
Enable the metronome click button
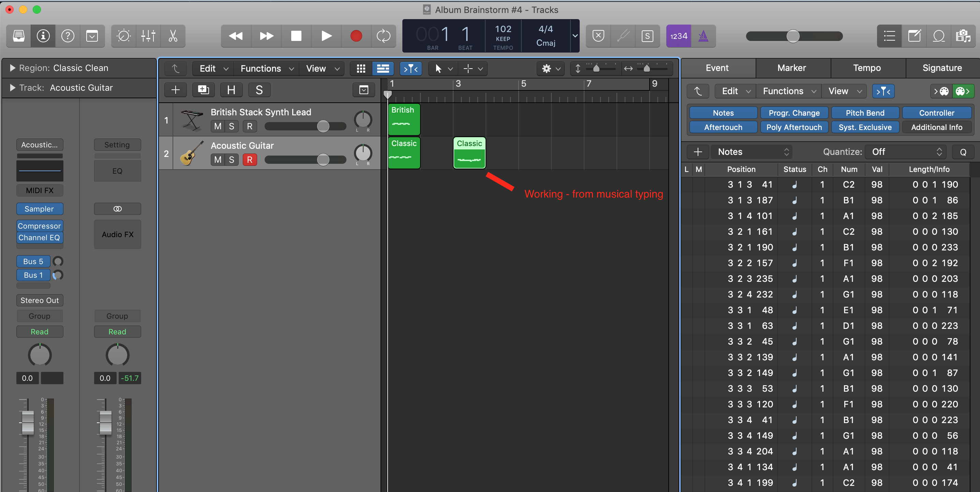pos(703,36)
